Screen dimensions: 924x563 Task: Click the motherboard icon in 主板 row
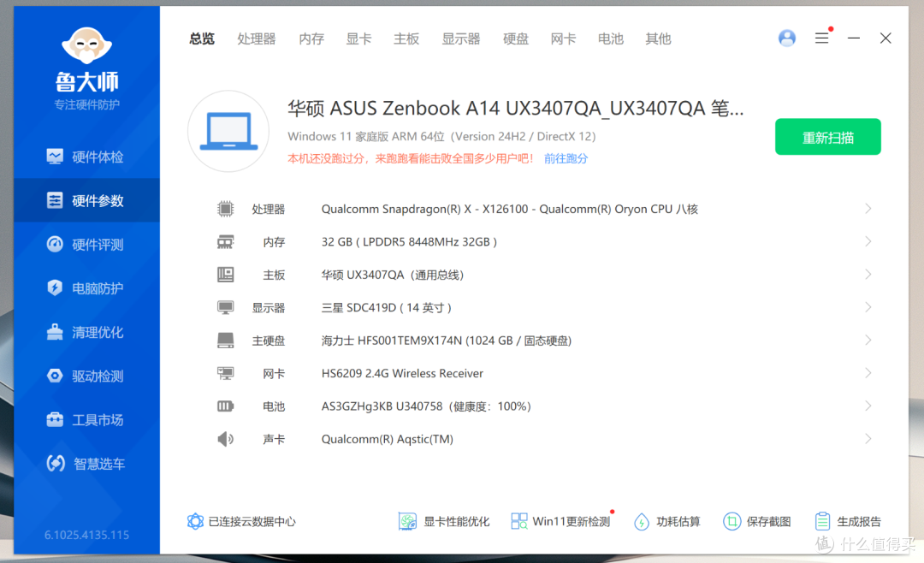pyautogui.click(x=225, y=275)
